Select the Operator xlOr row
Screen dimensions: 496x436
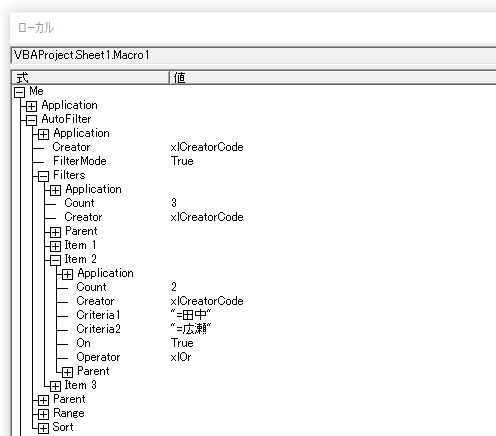coord(253,357)
